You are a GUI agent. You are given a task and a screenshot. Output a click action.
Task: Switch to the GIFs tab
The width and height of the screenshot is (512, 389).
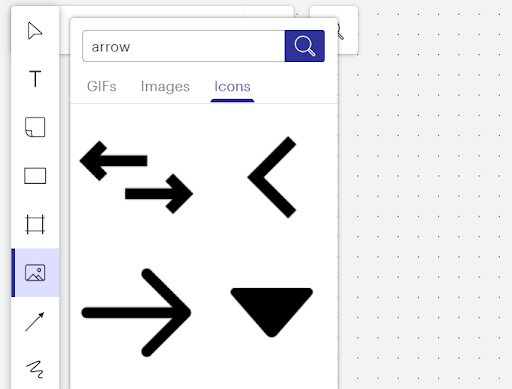[102, 86]
